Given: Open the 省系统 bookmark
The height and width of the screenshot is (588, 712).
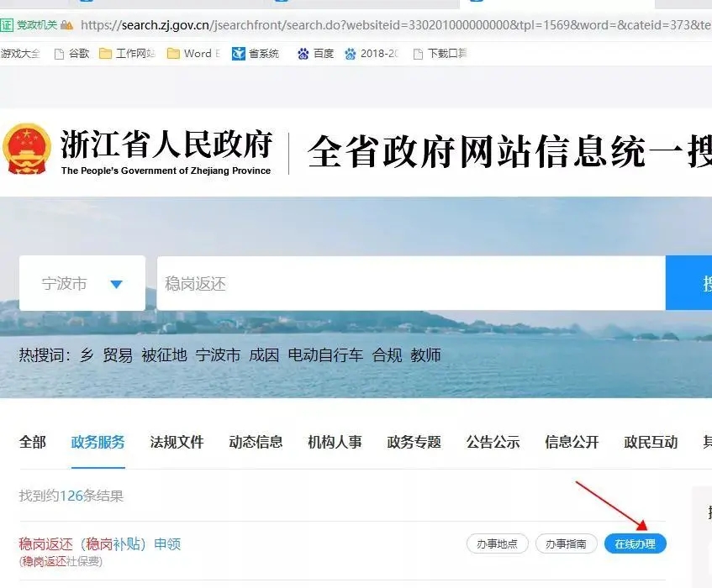Looking at the screenshot, I should coord(256,54).
